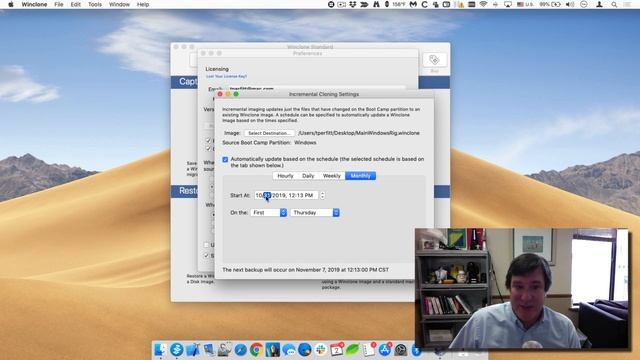Click the Winclone icon in the dock
This screenshot has height=360, width=640.
176,350
